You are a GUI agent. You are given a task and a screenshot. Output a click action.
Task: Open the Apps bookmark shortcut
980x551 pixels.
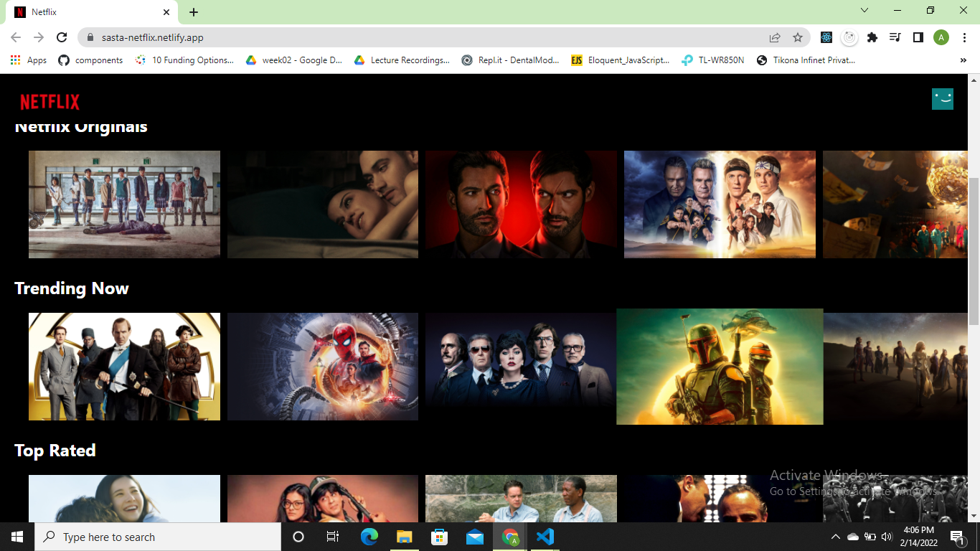(29, 60)
